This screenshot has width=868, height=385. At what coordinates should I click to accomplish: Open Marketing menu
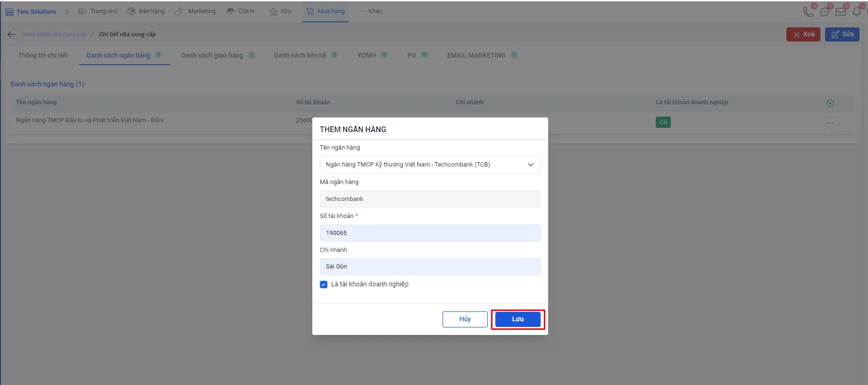click(x=195, y=11)
